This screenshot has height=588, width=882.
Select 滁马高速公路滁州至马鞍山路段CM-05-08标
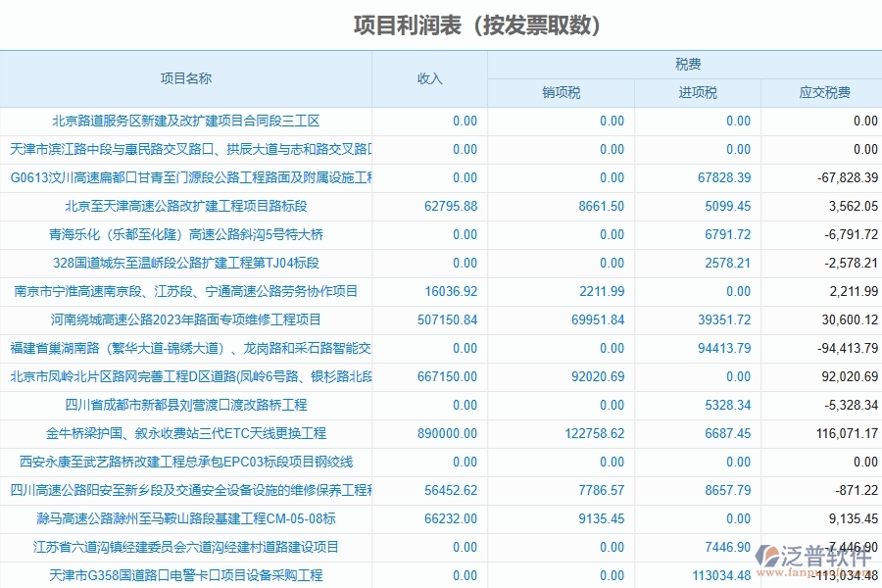[188, 518]
